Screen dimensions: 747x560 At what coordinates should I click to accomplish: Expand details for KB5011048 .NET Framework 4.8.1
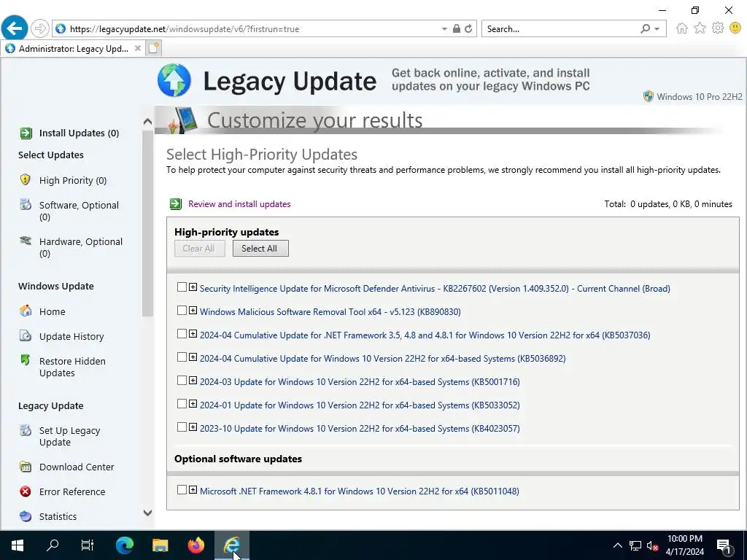(x=193, y=489)
